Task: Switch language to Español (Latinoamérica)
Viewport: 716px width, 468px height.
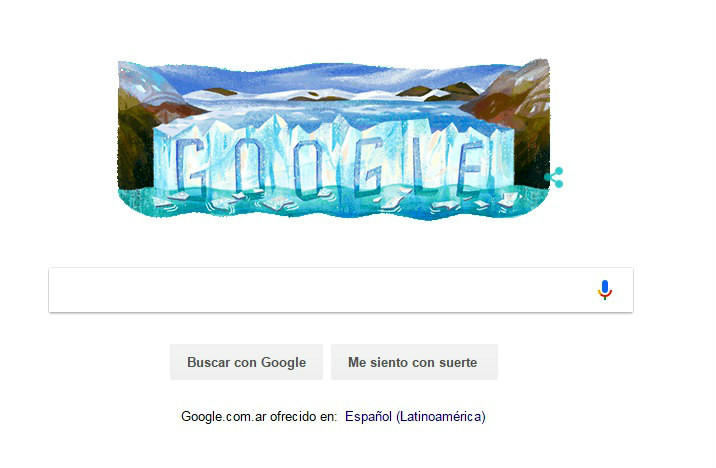Action: click(415, 416)
